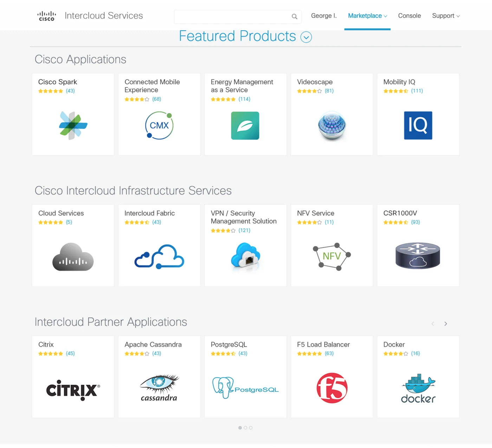The width and height of the screenshot is (492, 448).
Task: Select the first carousel page dot
Action: (x=240, y=428)
